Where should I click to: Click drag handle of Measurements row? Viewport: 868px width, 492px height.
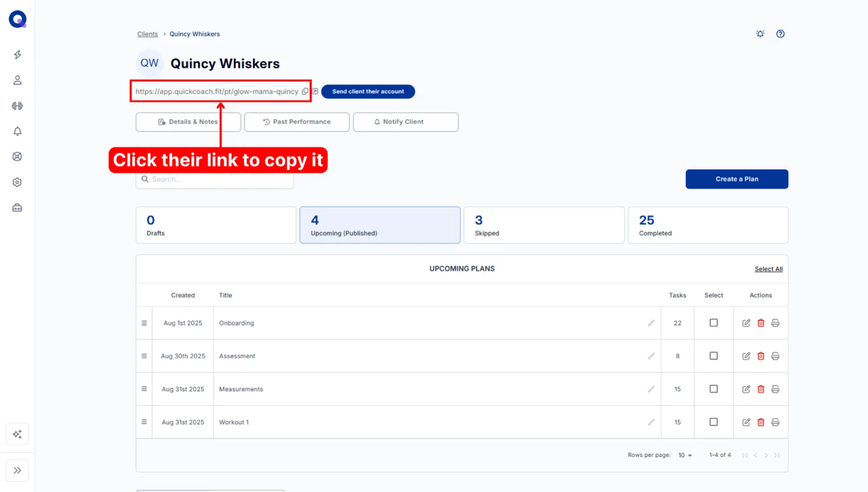(x=144, y=389)
